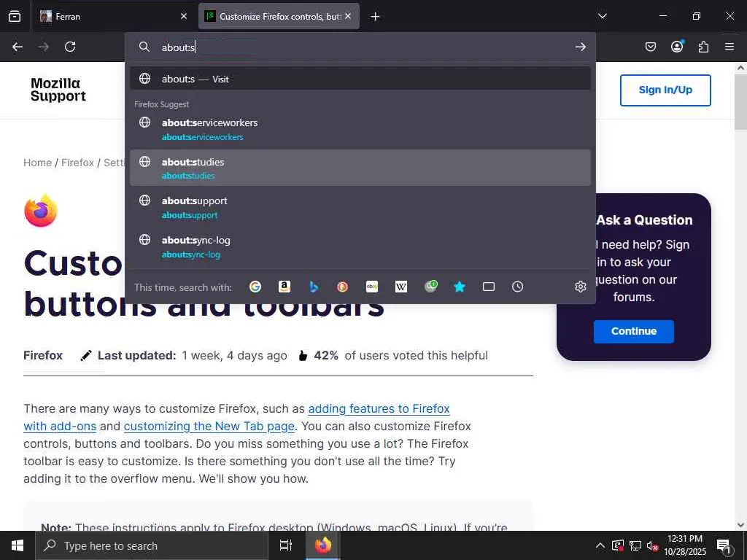This screenshot has width=747, height=560.
Task: Click inside the address bar text field
Action: (362, 47)
